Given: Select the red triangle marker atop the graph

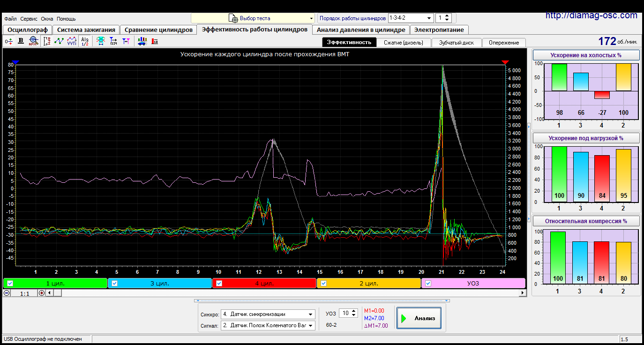Looking at the screenshot, I should [x=505, y=62].
